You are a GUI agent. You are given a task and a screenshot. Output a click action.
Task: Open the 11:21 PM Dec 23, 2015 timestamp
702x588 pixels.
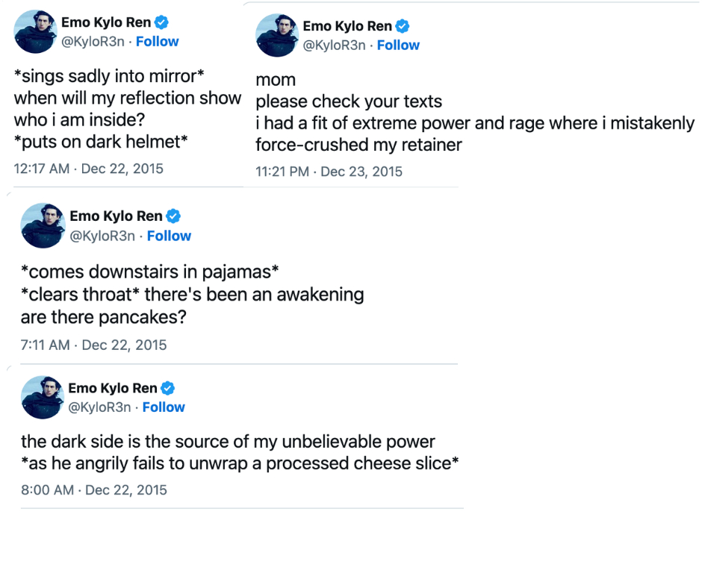click(x=329, y=172)
